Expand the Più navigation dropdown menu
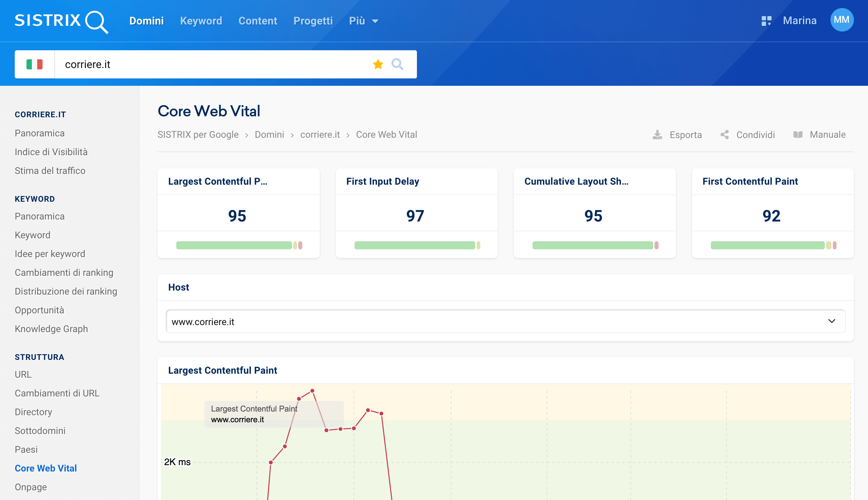This screenshot has height=500, width=868. pos(363,21)
